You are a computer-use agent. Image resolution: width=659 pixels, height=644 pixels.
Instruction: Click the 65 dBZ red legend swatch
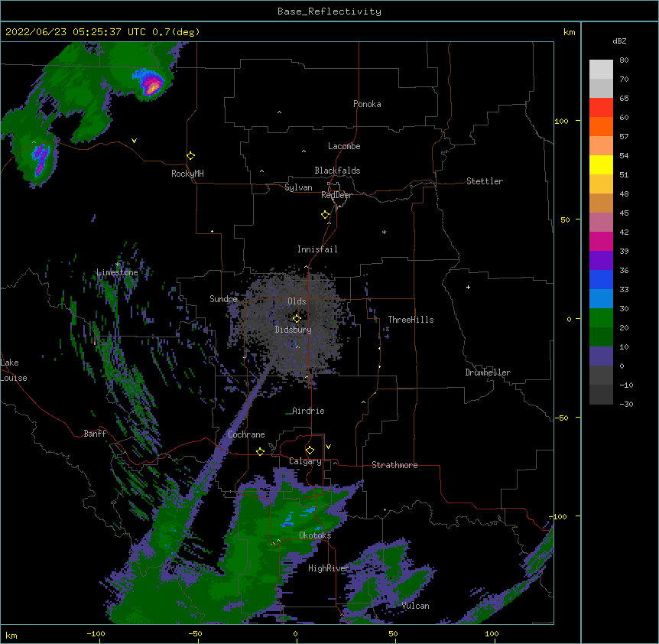coord(601,108)
